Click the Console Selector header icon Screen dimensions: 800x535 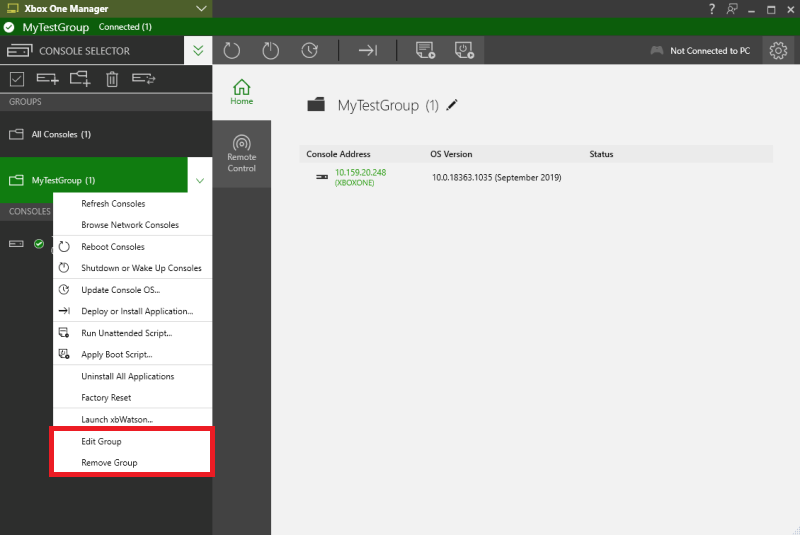(x=19, y=50)
